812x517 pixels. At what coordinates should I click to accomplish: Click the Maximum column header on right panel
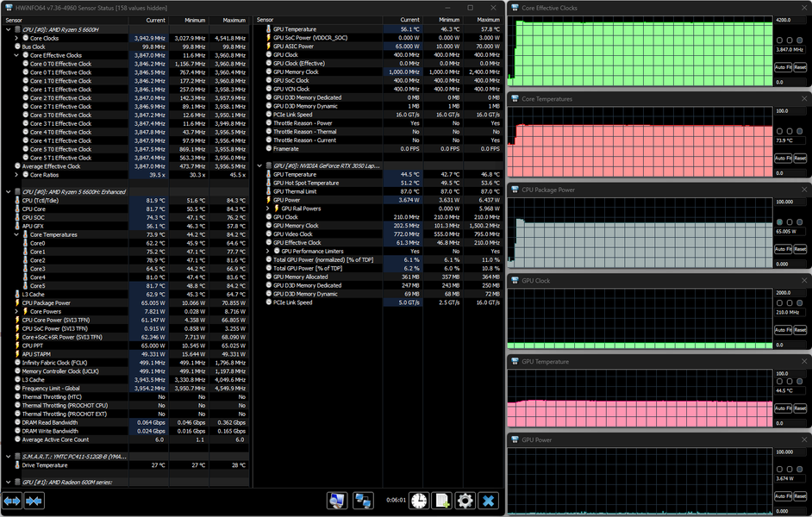488,19
